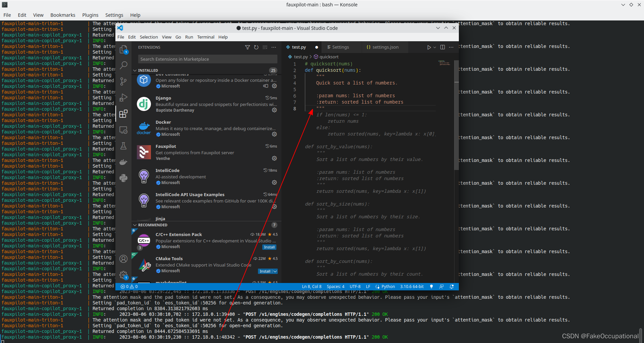Image resolution: width=644 pixels, height=343 pixels.
Task: Open manage gear for Docker extension
Action: [x=274, y=134]
